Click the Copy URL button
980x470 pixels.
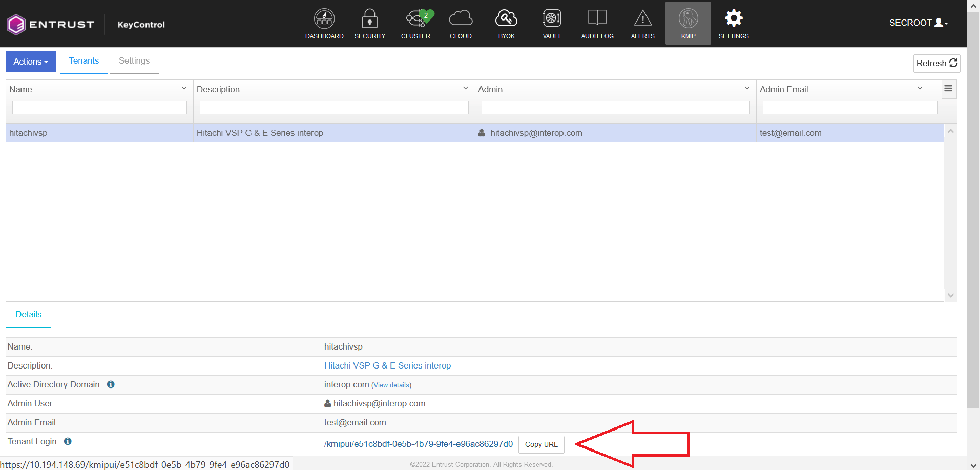(x=541, y=444)
